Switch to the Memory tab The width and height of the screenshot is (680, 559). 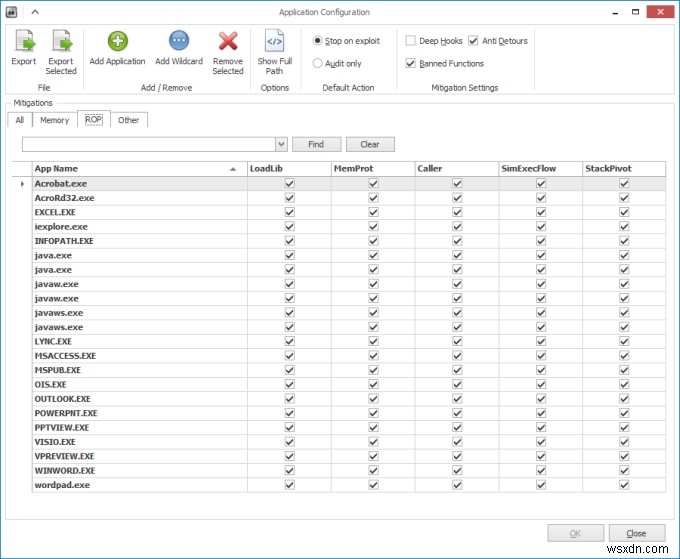tap(55, 120)
